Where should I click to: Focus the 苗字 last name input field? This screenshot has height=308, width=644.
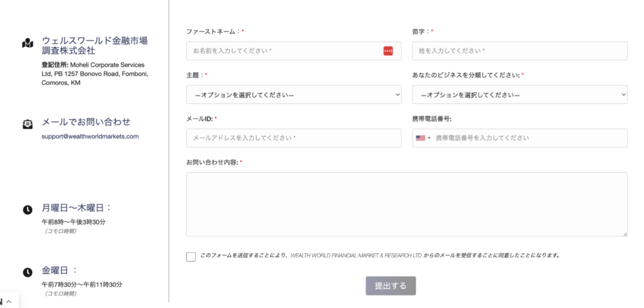[519, 50]
